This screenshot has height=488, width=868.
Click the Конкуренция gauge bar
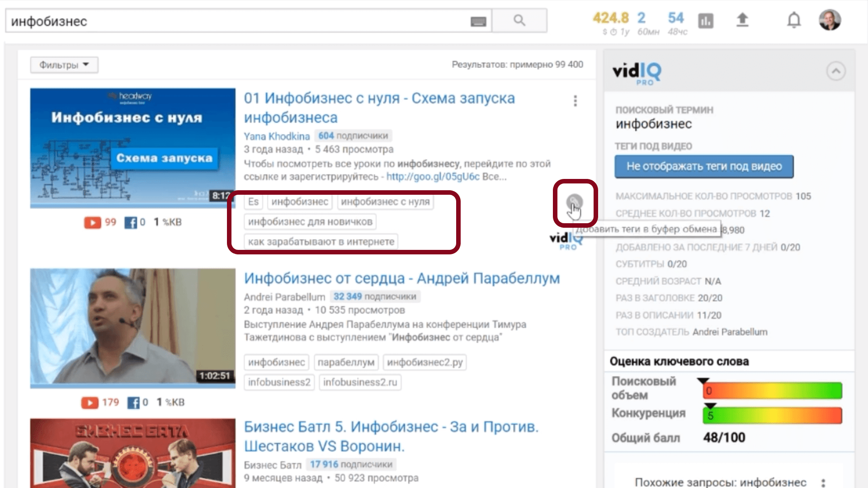[772, 415]
